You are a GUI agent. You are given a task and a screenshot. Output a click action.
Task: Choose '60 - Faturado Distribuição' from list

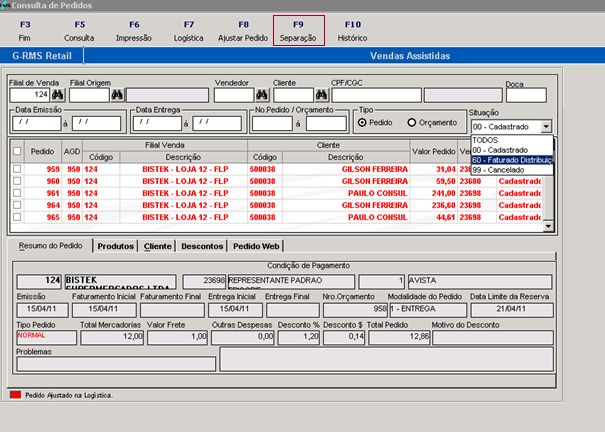coord(510,159)
